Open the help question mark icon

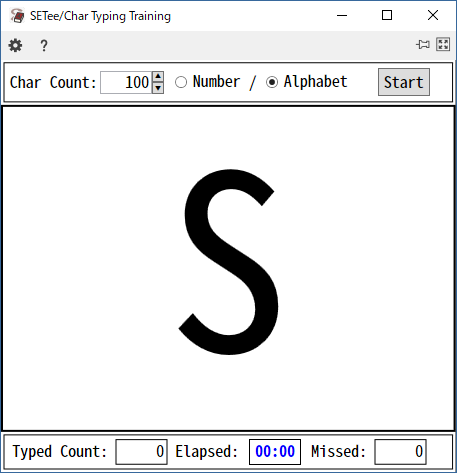44,46
